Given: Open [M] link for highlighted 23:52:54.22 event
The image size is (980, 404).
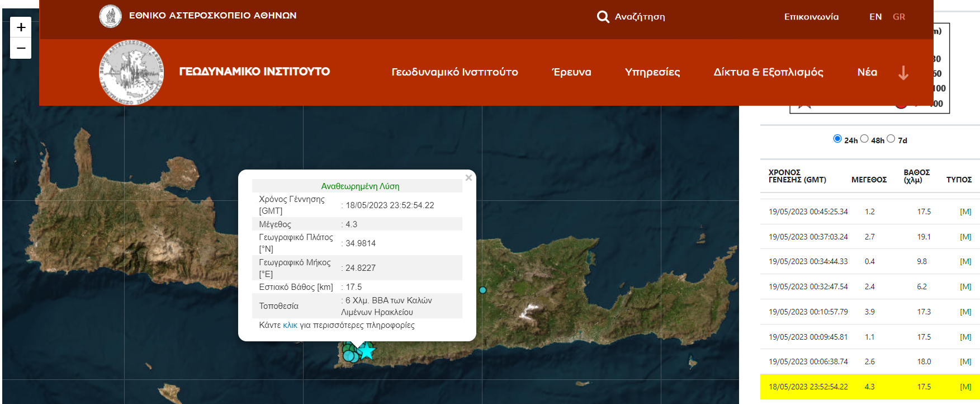Looking at the screenshot, I should pyautogui.click(x=965, y=387).
